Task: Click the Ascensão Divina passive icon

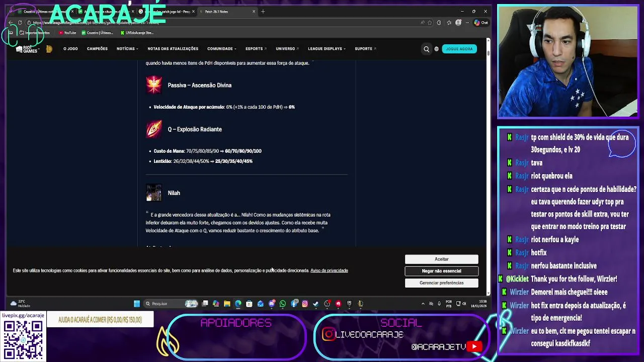Action: tap(154, 85)
